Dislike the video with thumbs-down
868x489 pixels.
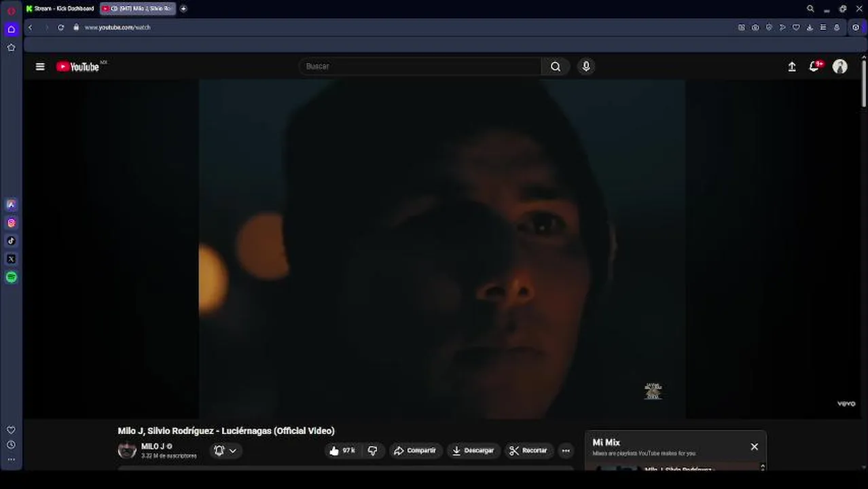coord(372,450)
